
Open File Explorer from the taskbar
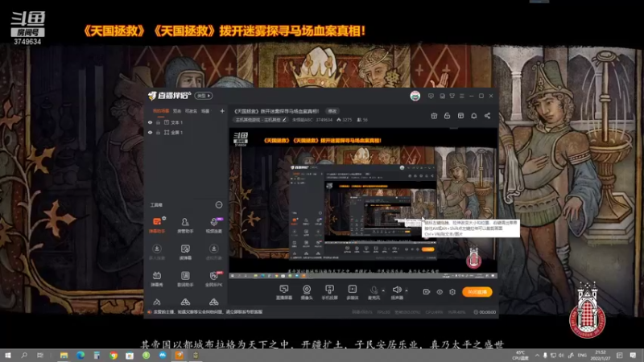tap(64, 356)
